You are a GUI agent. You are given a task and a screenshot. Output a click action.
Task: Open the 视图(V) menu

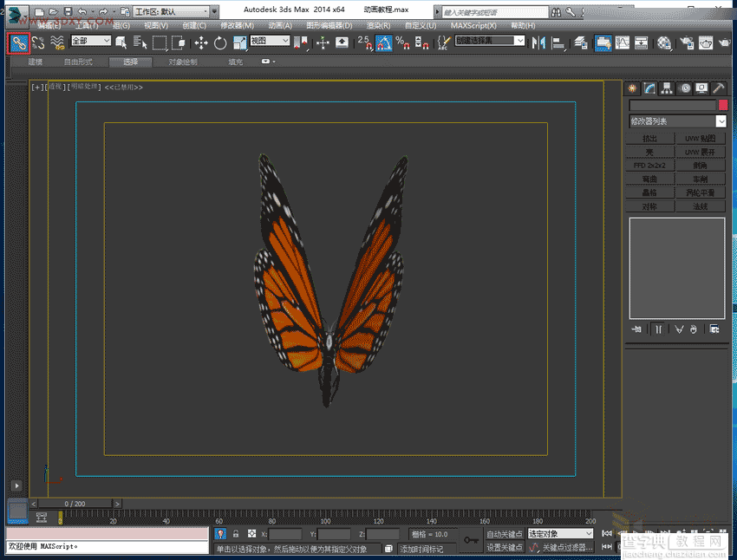coord(155,25)
